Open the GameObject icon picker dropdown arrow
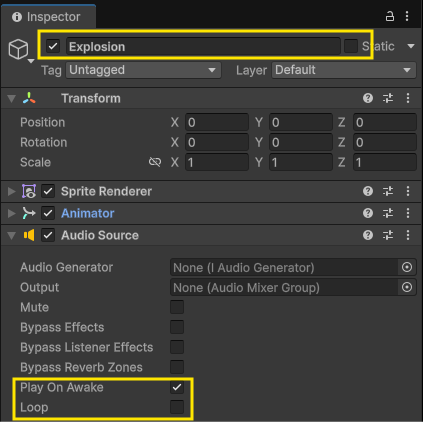This screenshot has width=423, height=422. [x=31, y=61]
